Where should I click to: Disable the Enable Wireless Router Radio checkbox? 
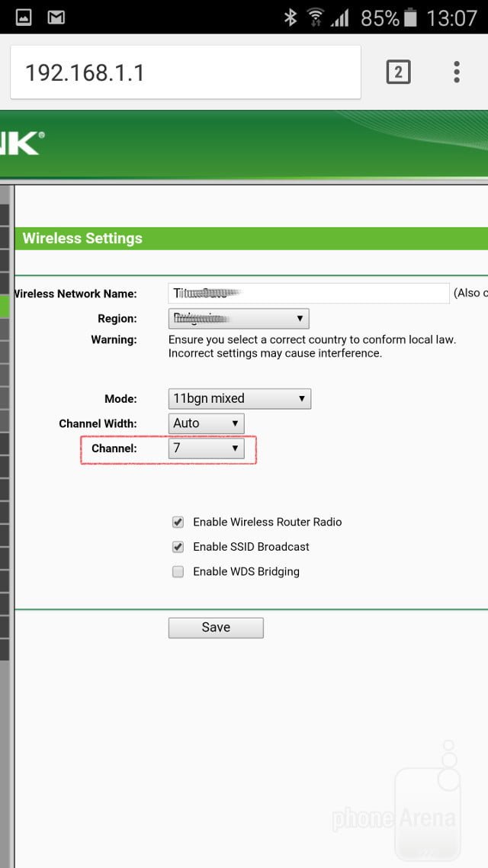pyautogui.click(x=178, y=522)
